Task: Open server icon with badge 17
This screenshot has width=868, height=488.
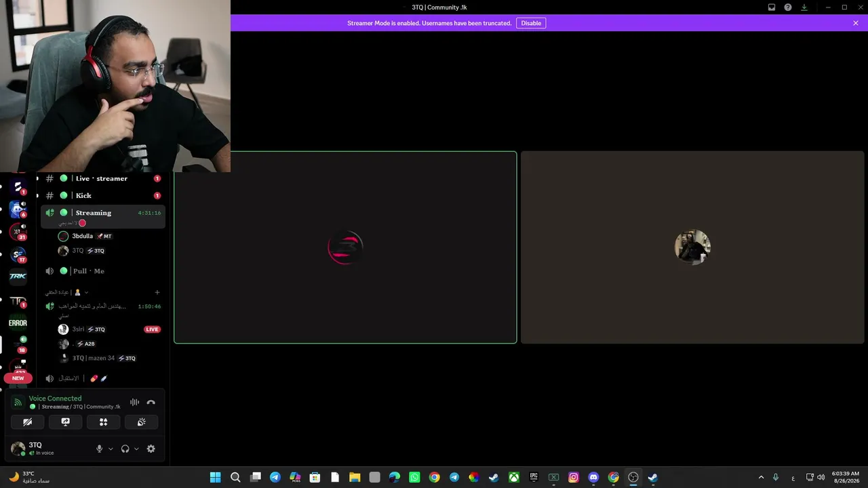Action: (18, 255)
